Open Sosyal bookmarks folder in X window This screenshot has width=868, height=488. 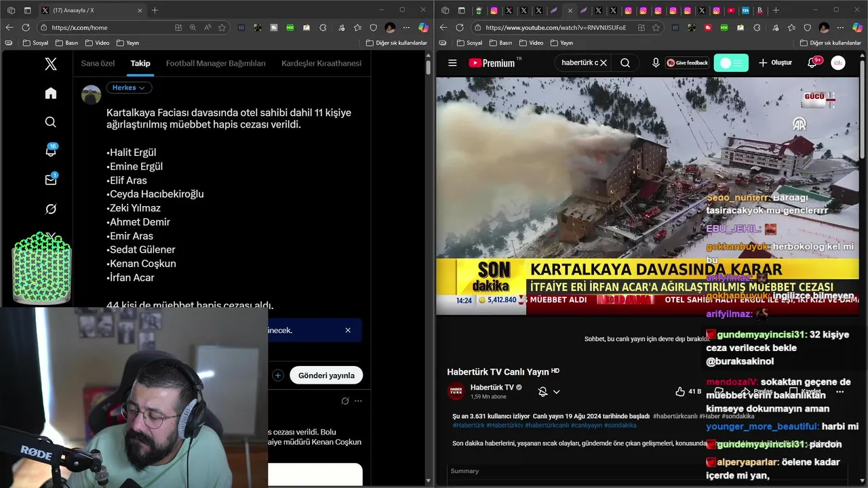tap(35, 43)
